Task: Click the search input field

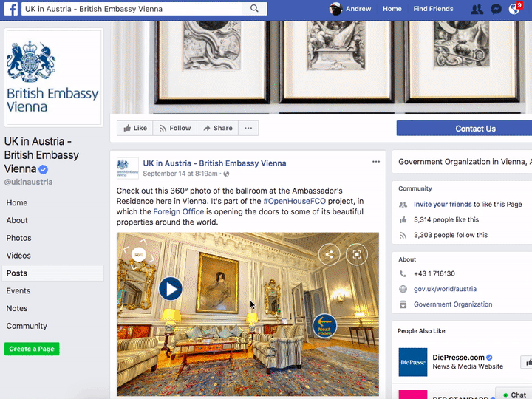Action: tap(132, 9)
